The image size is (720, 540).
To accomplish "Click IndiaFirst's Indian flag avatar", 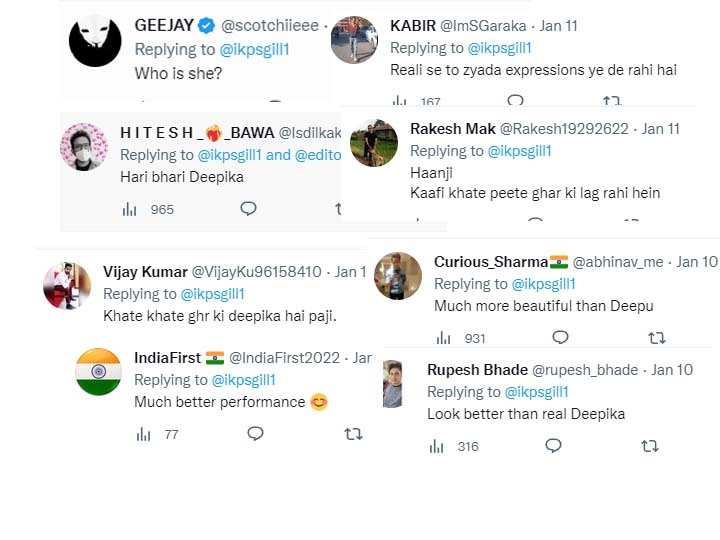I will (x=99, y=372).
